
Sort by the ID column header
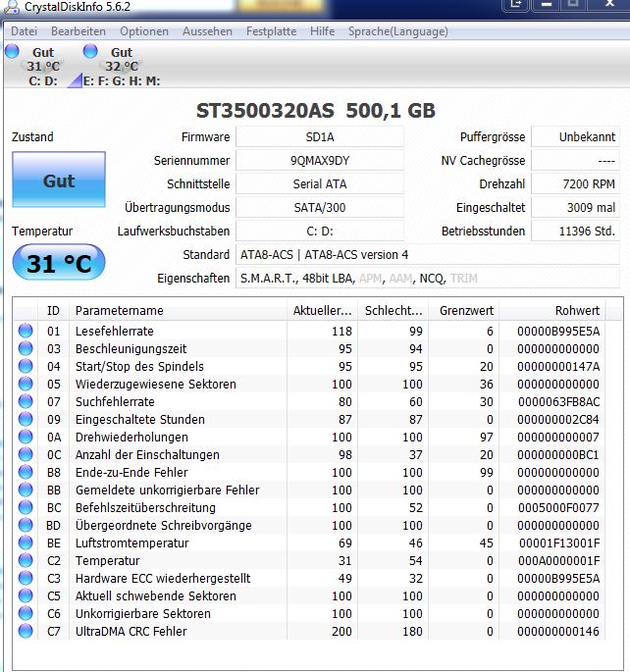coord(53,310)
